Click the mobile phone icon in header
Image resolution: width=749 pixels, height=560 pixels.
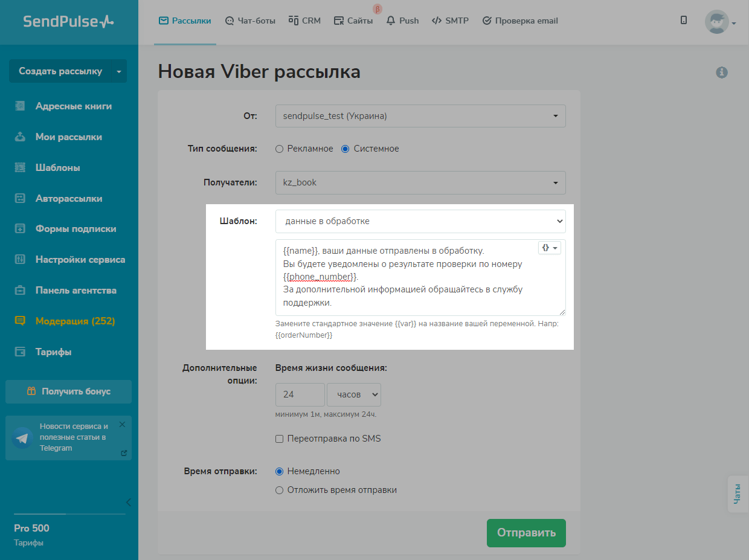tap(684, 20)
